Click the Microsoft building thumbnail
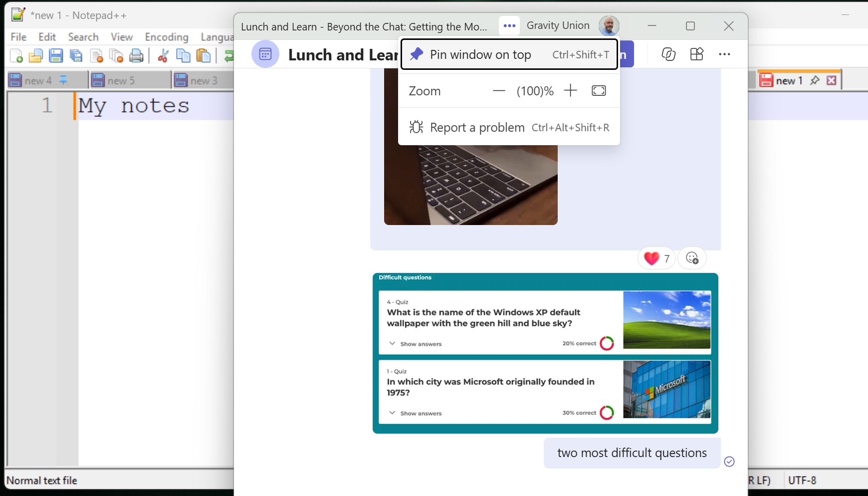Viewport: 868px width, 496px height. tap(667, 389)
